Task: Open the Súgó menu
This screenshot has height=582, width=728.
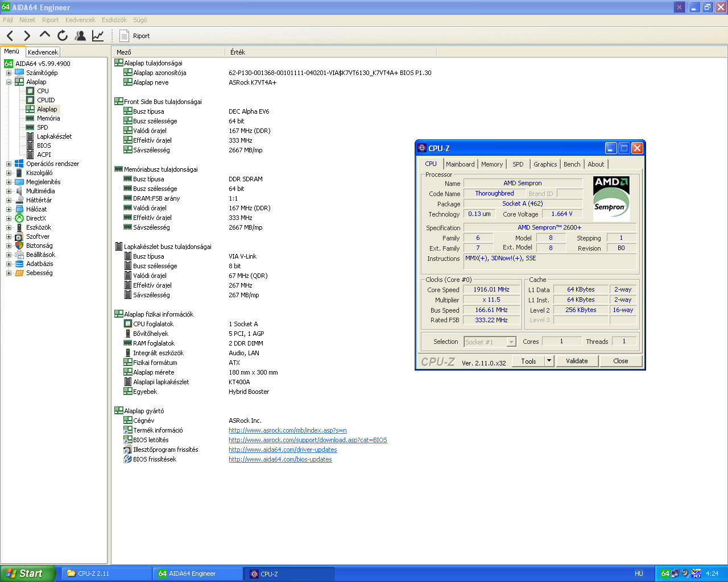Action: click(x=140, y=20)
